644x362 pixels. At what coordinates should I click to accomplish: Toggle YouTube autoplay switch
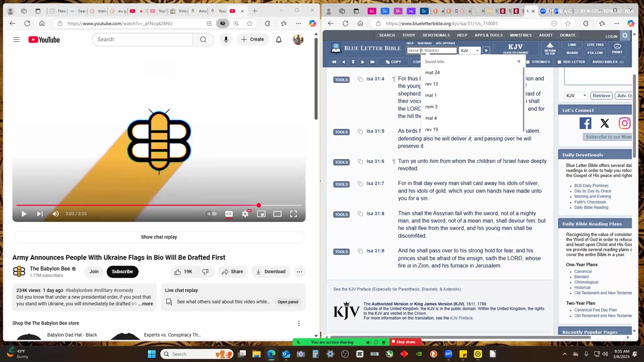point(212,214)
